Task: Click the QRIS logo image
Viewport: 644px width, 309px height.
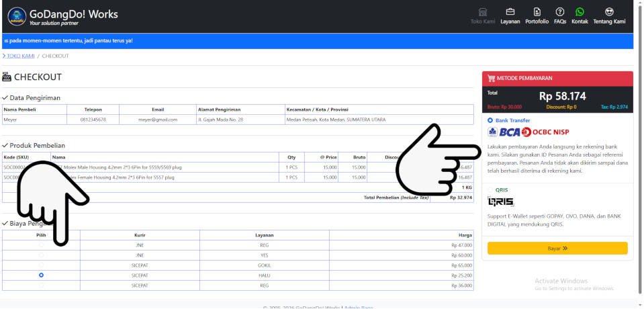Action: (500, 202)
